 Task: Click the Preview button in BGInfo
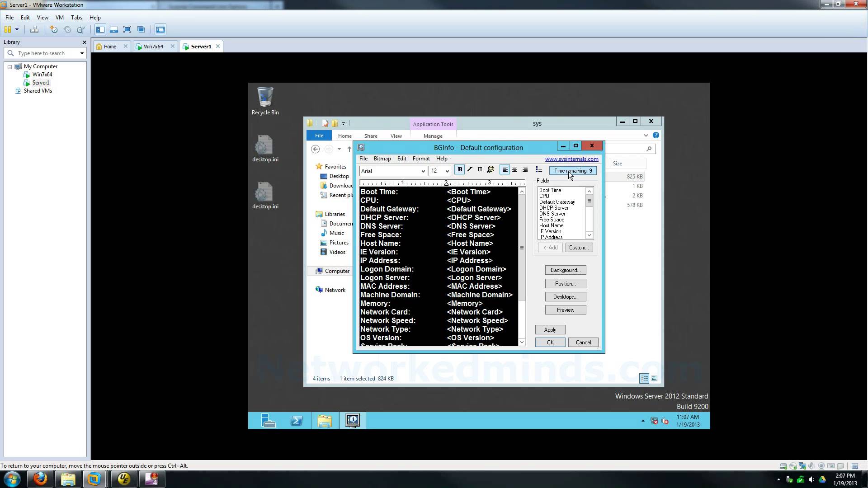(x=566, y=310)
